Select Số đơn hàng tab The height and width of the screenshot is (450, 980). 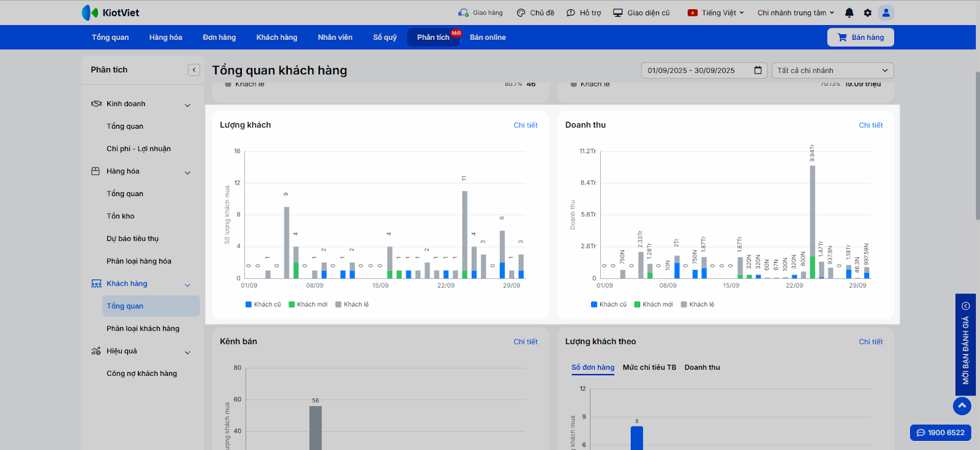(593, 367)
